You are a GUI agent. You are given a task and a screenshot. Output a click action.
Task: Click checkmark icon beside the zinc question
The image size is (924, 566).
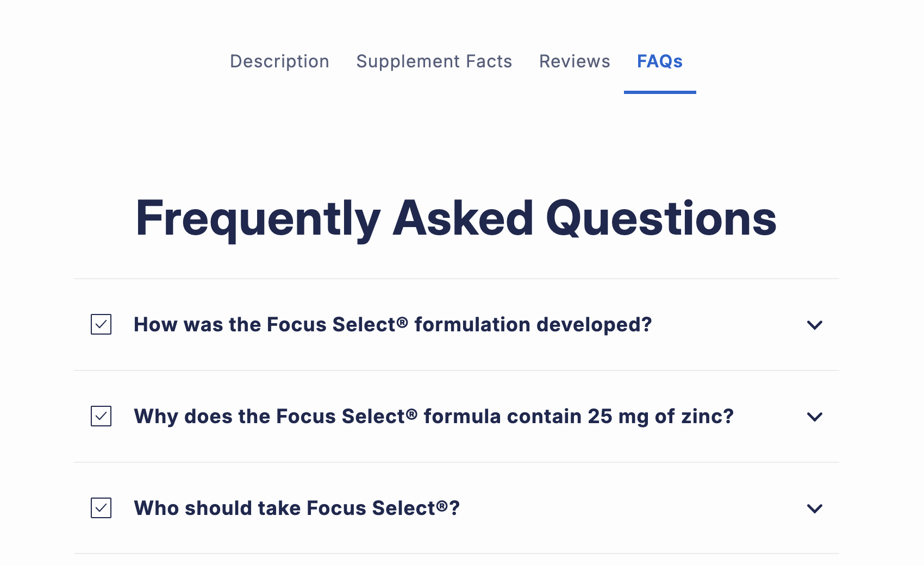click(101, 416)
